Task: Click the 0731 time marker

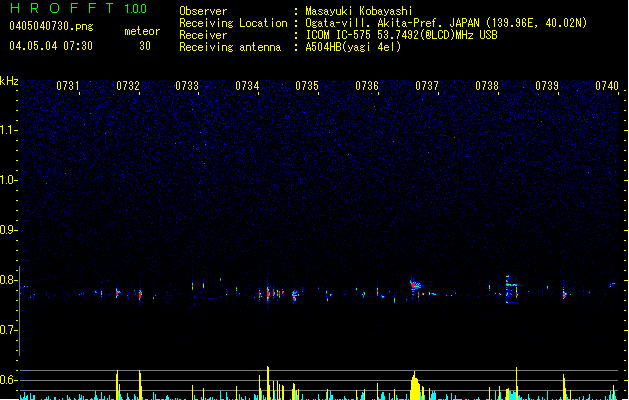Action: [67, 86]
